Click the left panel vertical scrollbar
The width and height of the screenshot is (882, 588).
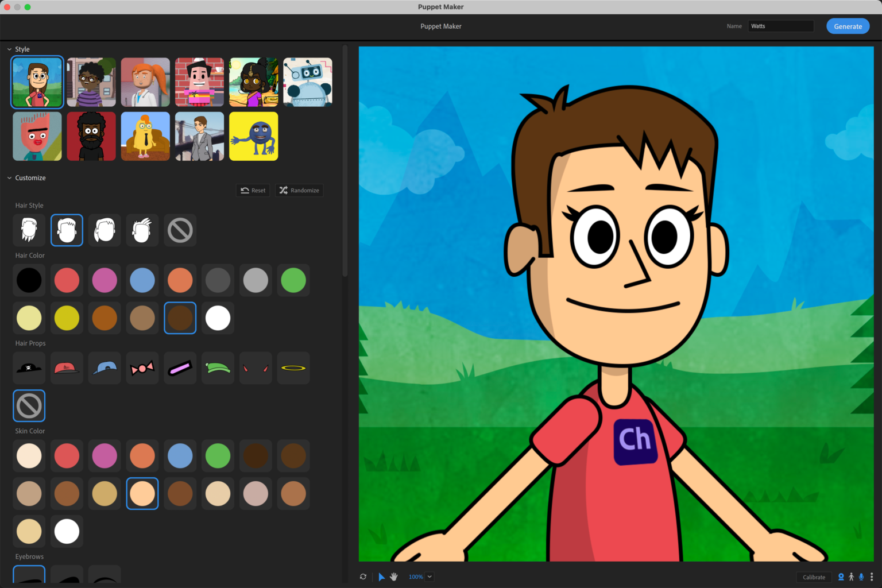coord(345,161)
